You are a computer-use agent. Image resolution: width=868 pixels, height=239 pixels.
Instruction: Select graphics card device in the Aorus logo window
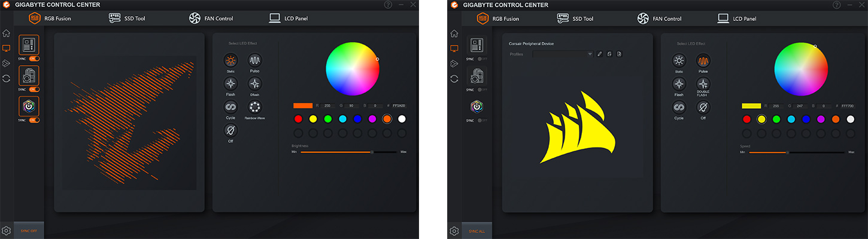pyautogui.click(x=29, y=75)
